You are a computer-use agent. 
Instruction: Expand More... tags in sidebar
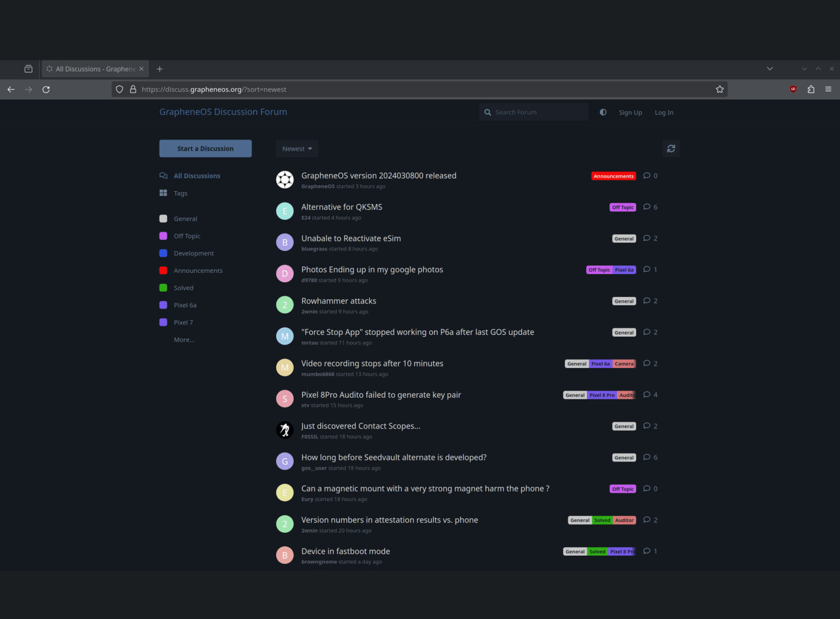[x=184, y=340]
